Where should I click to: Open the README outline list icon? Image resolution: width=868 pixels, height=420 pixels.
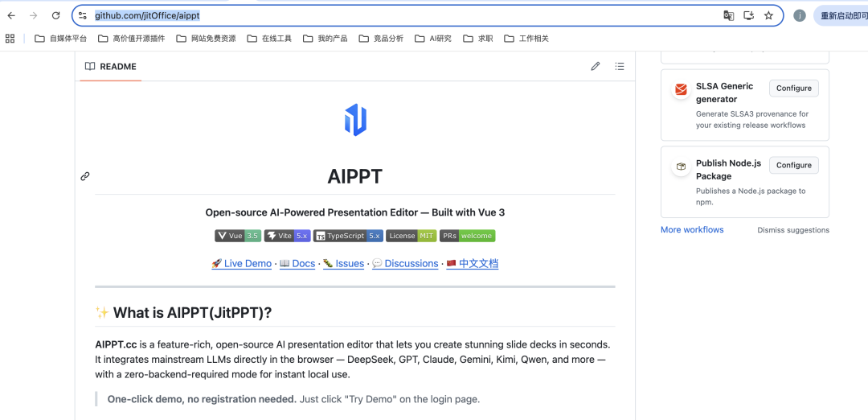tap(620, 67)
